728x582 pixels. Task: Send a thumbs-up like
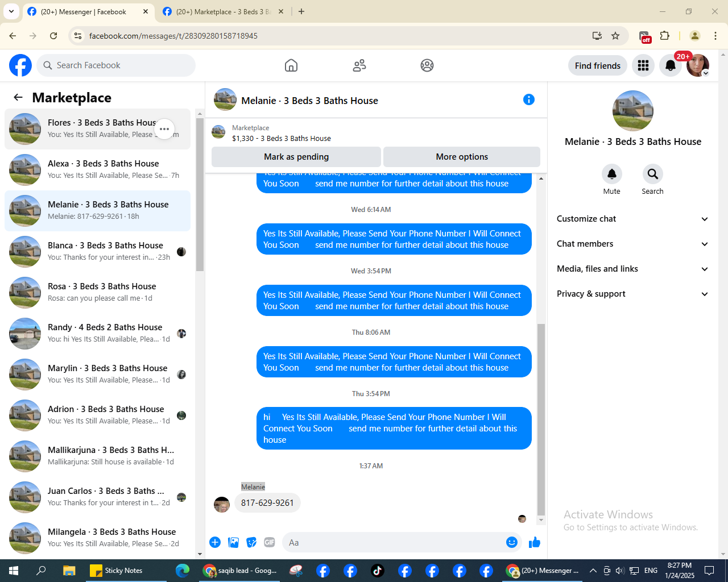[x=535, y=542]
